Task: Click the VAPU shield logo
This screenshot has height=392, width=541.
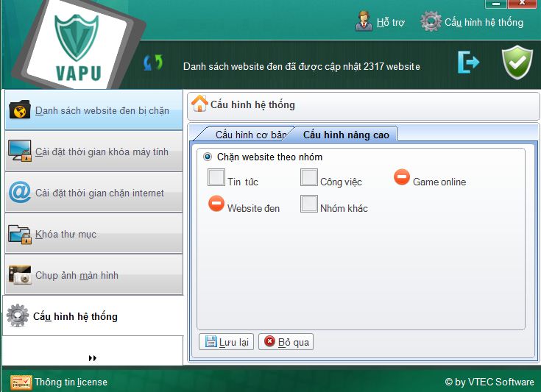Action: pos(77,46)
